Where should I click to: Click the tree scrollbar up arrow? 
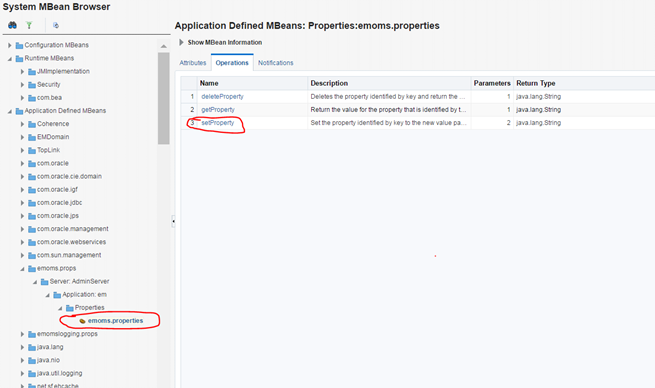pos(164,46)
